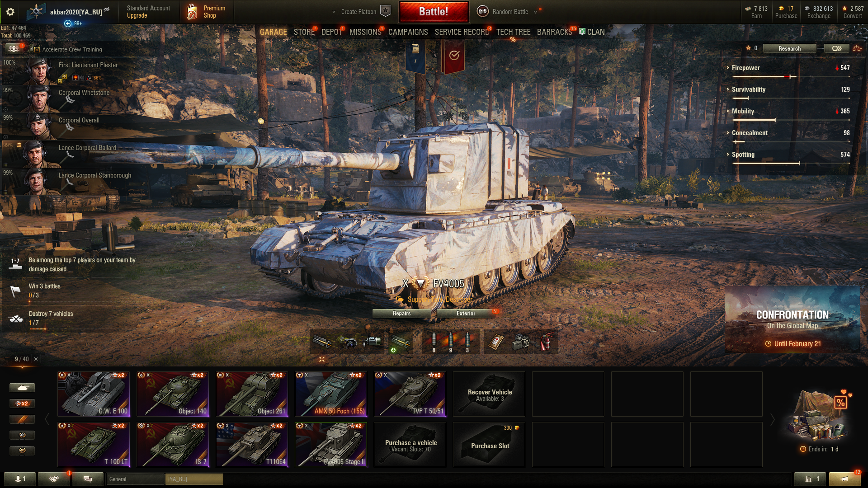Expand the Create Platoon dropdown arrow

point(334,12)
